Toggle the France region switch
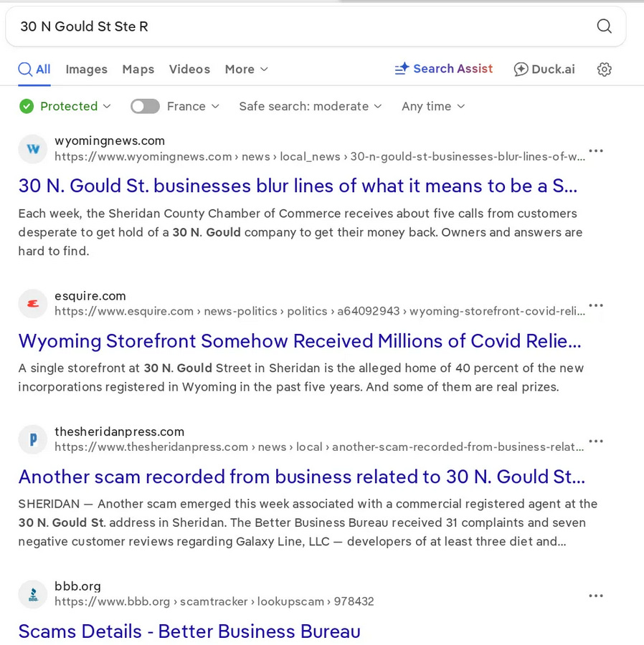 tap(145, 107)
